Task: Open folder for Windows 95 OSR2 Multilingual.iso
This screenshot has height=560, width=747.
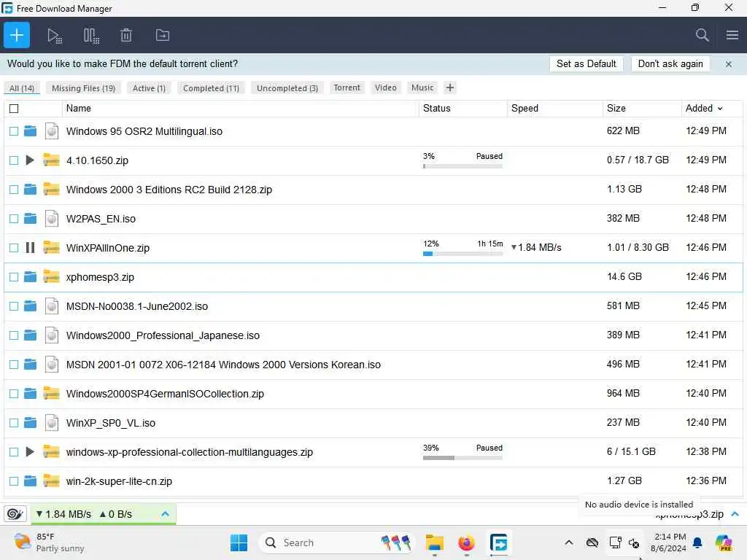Action: 30,131
